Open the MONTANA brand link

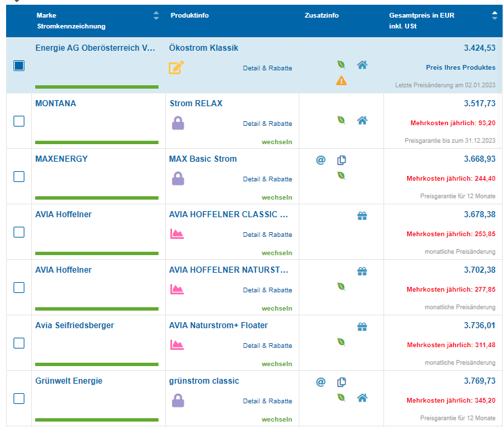(x=56, y=104)
